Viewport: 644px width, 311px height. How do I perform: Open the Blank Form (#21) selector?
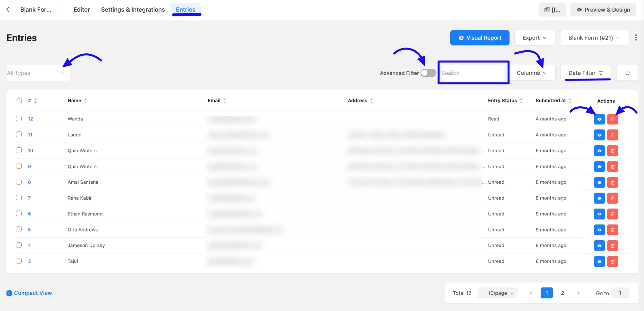click(x=594, y=38)
